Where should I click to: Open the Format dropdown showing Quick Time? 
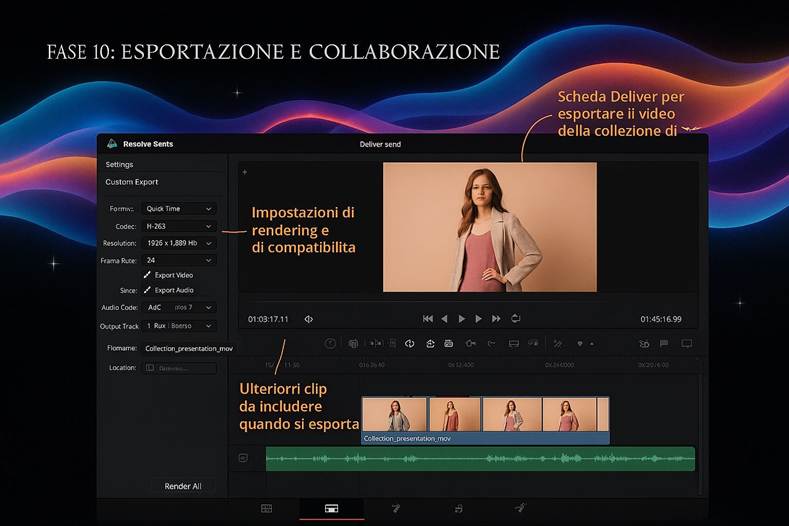click(x=179, y=208)
